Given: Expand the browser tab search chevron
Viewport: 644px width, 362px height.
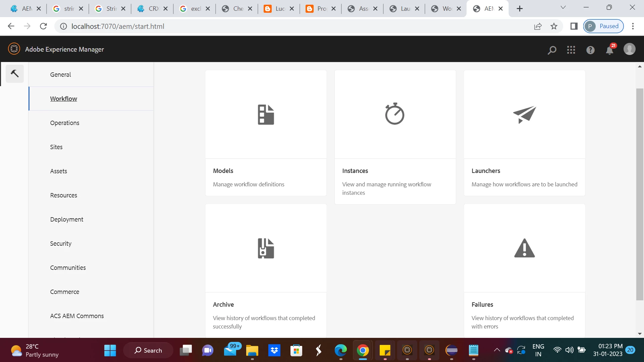Looking at the screenshot, I should pos(563,7).
